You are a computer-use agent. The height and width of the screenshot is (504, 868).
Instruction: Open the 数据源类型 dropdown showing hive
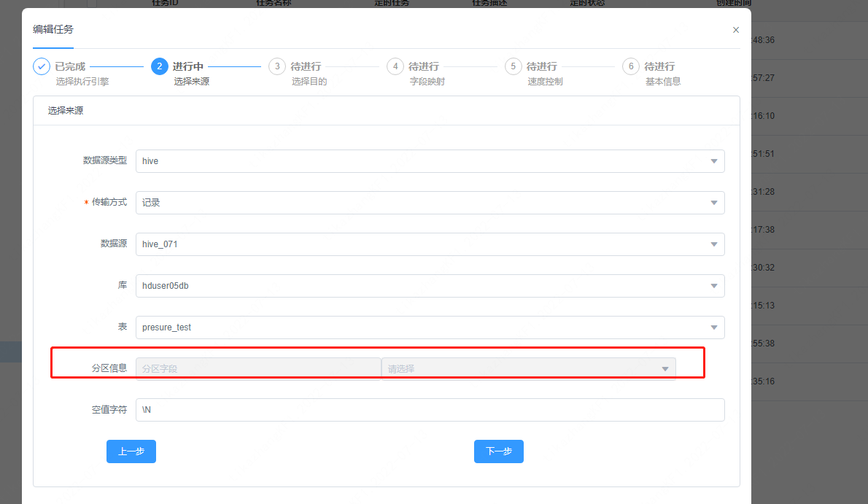(x=430, y=160)
